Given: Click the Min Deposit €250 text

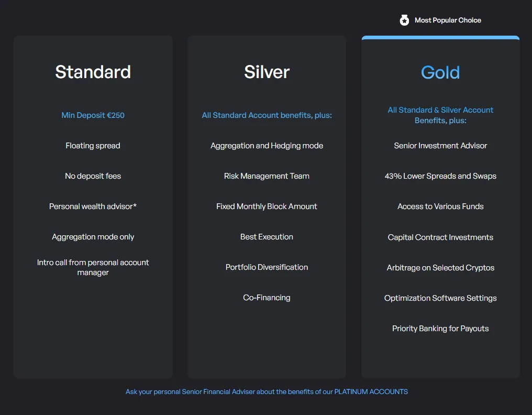Looking at the screenshot, I should point(93,115).
